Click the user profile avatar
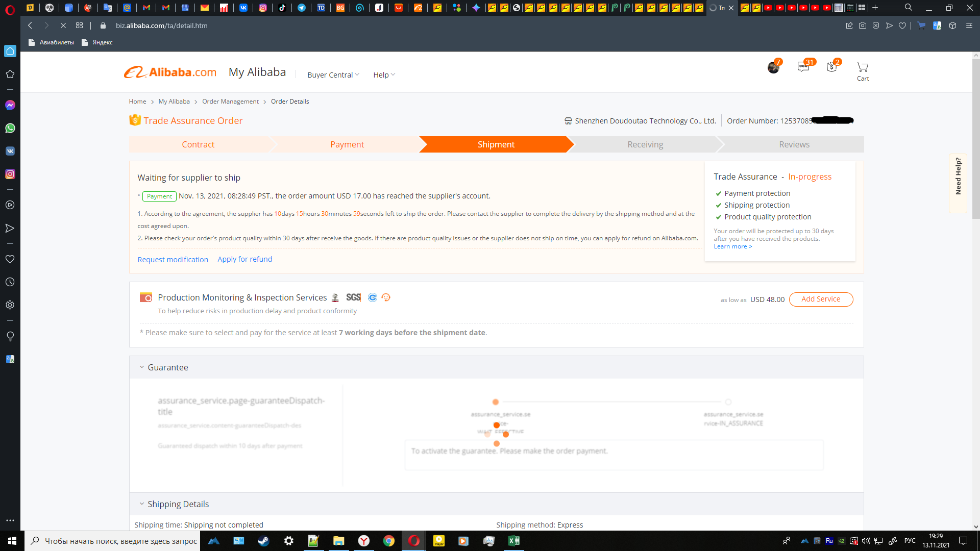The image size is (980, 551). click(773, 67)
